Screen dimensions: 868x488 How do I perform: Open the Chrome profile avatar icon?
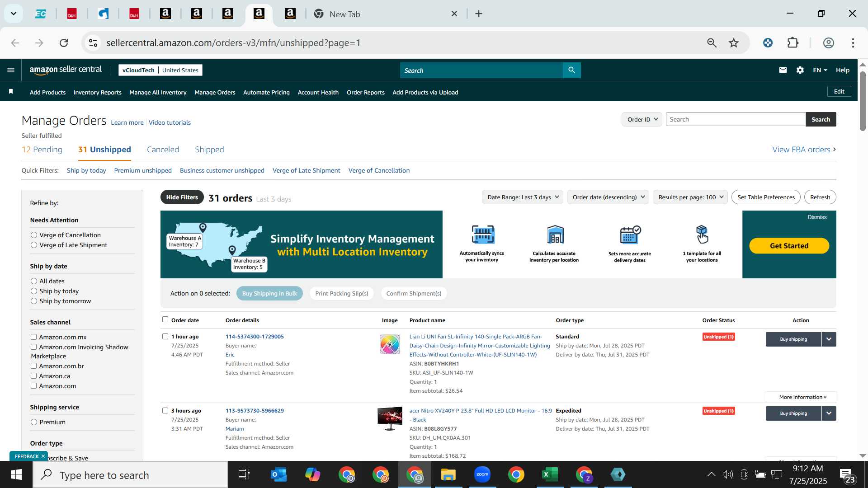(828, 43)
